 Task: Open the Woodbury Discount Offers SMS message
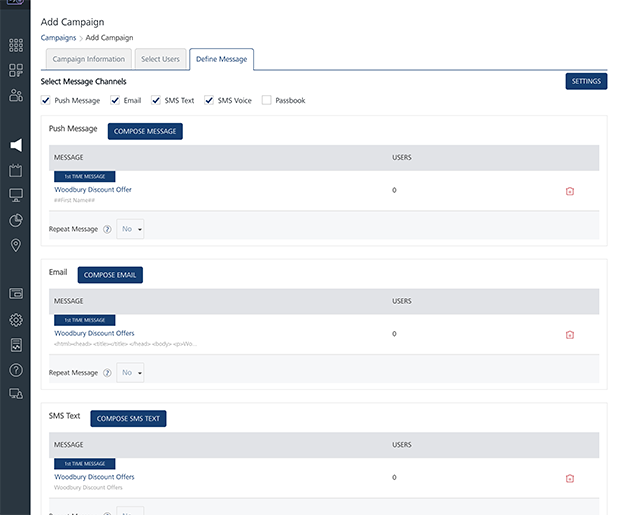[x=94, y=477]
